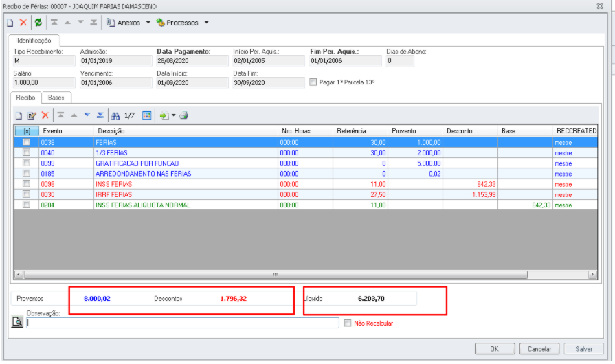
Task: Click the Data Pagamento field 28/08/2020
Action: pos(192,60)
